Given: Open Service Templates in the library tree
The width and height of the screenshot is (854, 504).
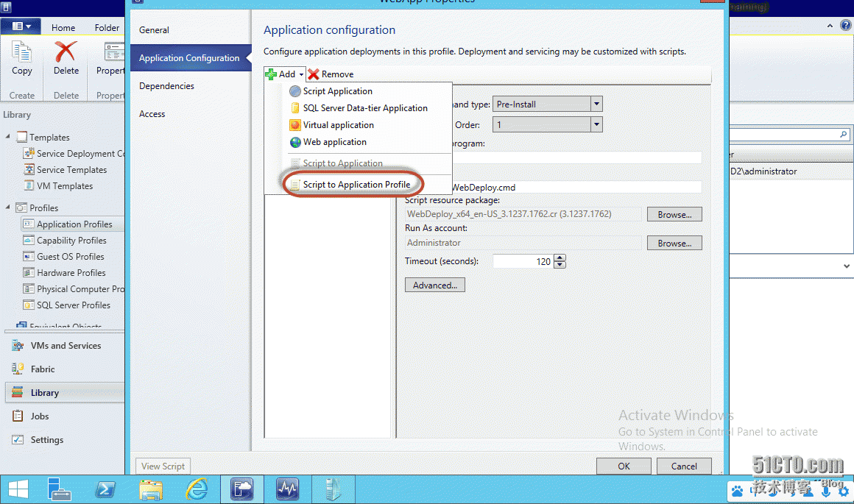Looking at the screenshot, I should click(71, 170).
